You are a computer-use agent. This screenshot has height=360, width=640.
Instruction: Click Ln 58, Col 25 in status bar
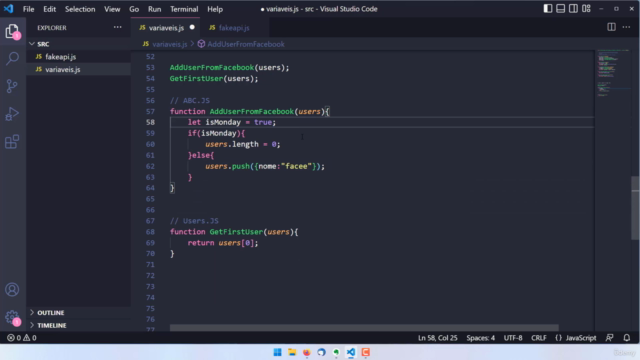click(437, 338)
